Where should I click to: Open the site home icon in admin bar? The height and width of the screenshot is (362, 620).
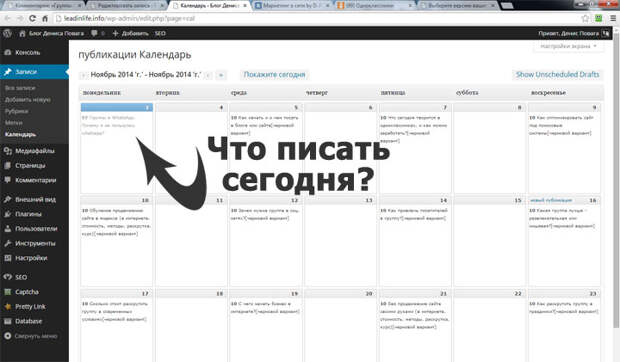[x=22, y=34]
